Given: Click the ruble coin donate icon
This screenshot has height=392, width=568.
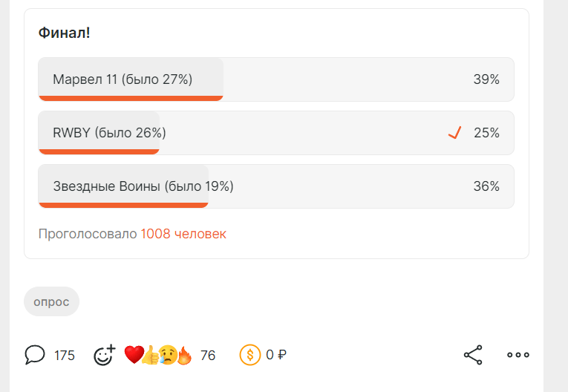Looking at the screenshot, I should 249,355.
